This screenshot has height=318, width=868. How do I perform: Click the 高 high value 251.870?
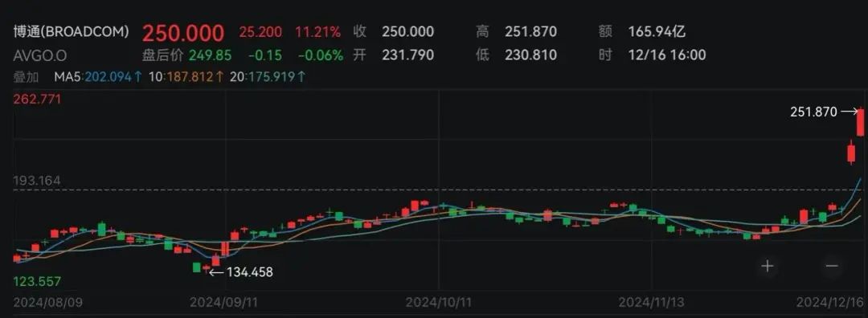(531, 31)
